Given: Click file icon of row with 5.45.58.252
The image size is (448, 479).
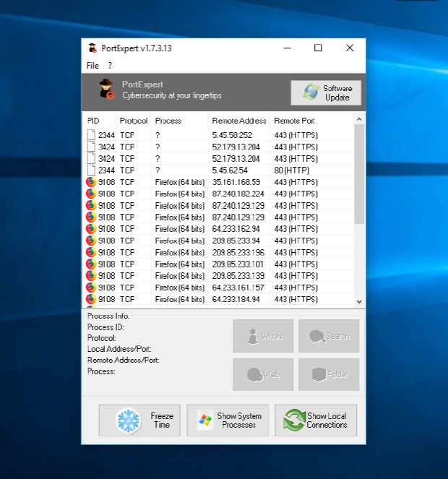Looking at the screenshot, I should [x=90, y=135].
